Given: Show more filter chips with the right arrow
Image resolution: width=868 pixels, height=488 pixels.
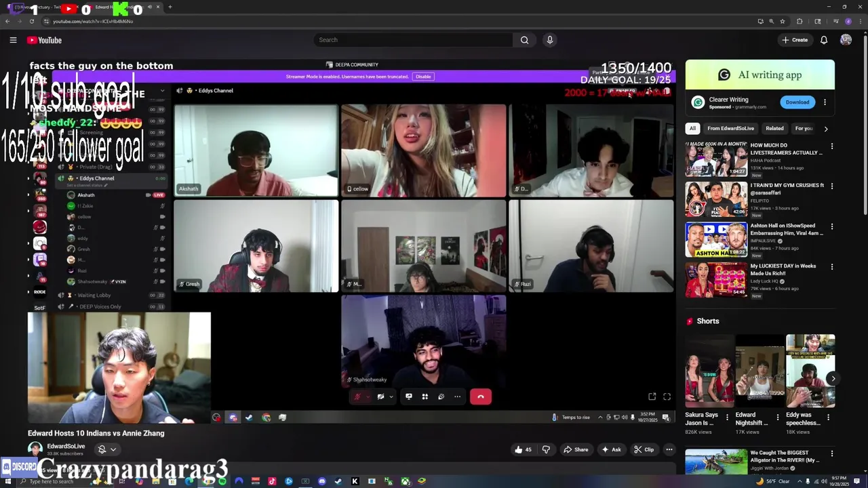Looking at the screenshot, I should coord(826,128).
